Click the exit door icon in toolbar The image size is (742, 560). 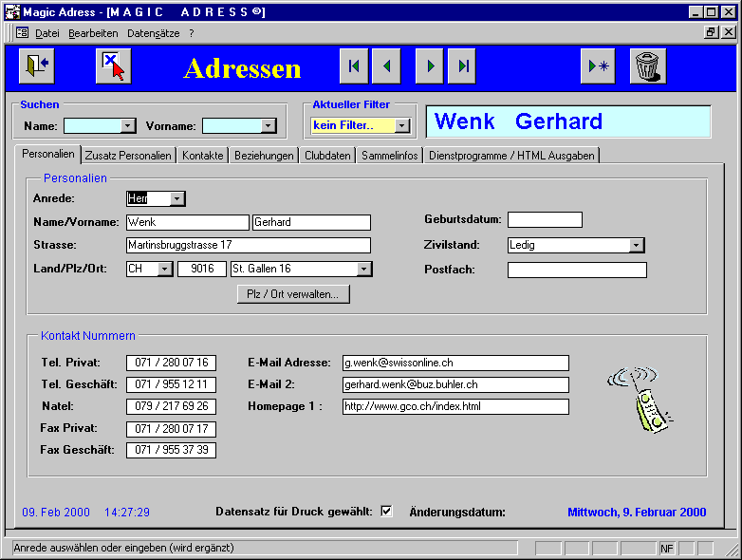pyautogui.click(x=35, y=66)
